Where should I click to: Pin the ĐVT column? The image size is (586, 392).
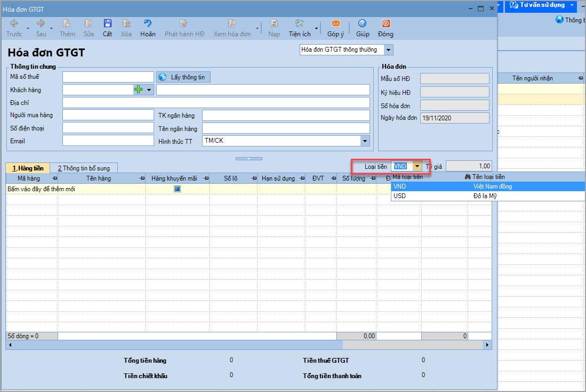[x=334, y=178]
